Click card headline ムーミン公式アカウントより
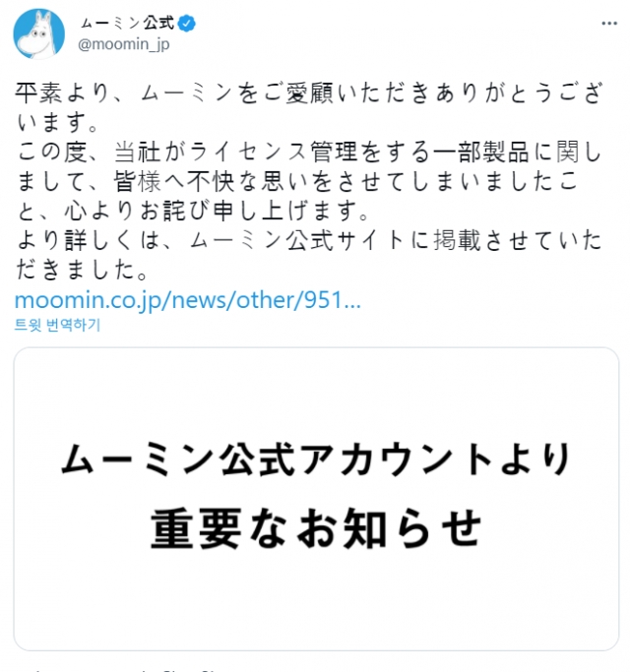The width and height of the screenshot is (630, 672). [x=316, y=459]
